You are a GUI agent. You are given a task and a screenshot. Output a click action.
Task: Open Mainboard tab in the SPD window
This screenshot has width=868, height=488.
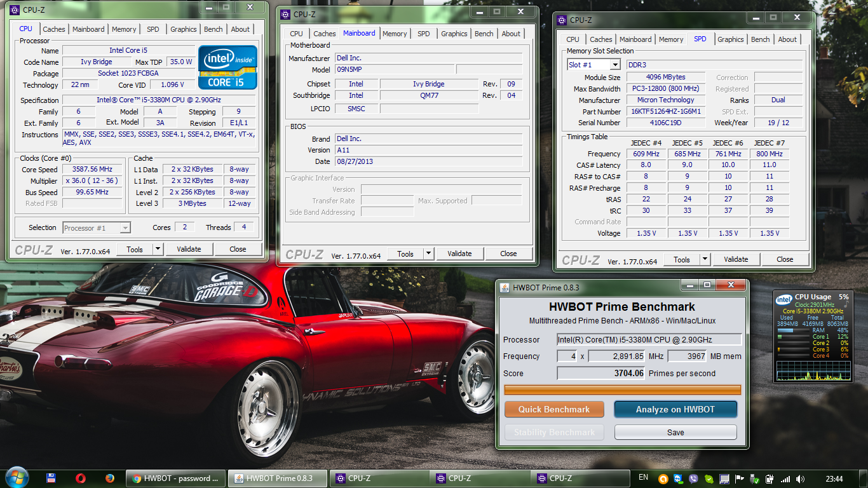(x=635, y=39)
